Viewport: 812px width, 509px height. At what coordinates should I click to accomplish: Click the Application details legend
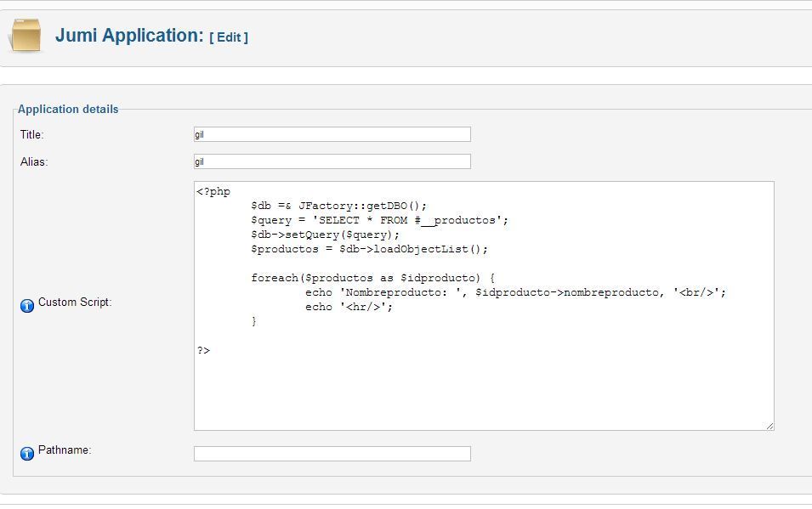68,110
